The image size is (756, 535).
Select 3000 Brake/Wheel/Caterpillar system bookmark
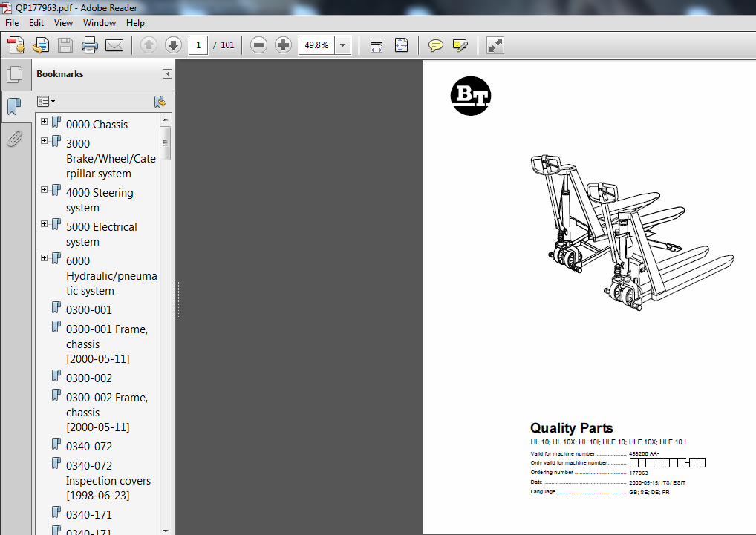coord(111,159)
